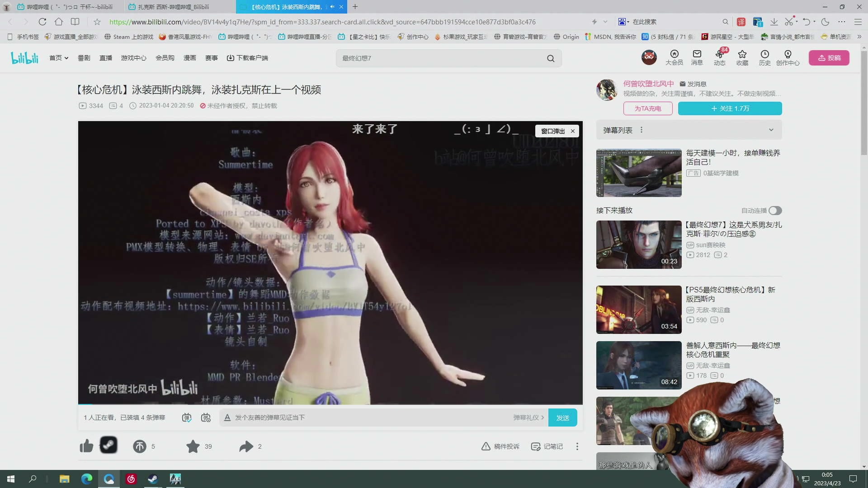868x488 pixels.
Task: Open danmaku settings icon
Action: coord(206,418)
